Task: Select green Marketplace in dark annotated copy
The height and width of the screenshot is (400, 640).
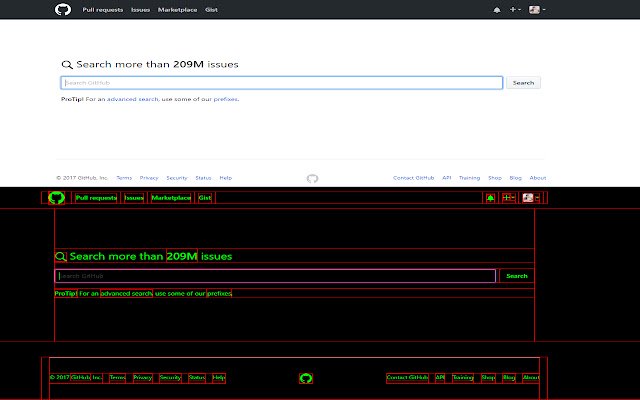Action: tap(171, 198)
